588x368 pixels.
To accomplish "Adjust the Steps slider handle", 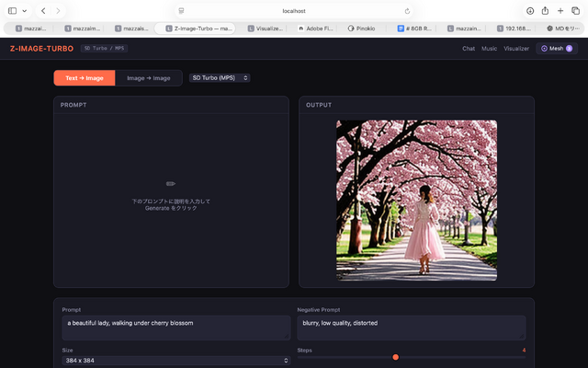I will click(x=395, y=357).
